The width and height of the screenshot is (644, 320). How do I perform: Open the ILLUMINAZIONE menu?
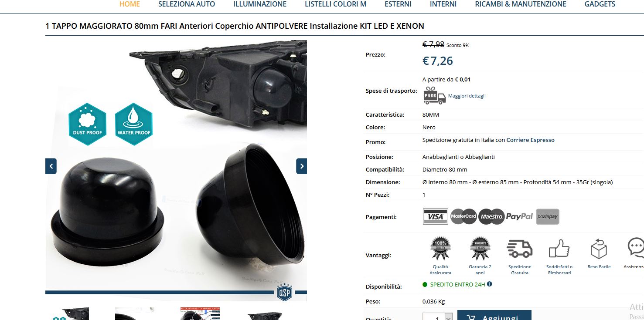260,4
